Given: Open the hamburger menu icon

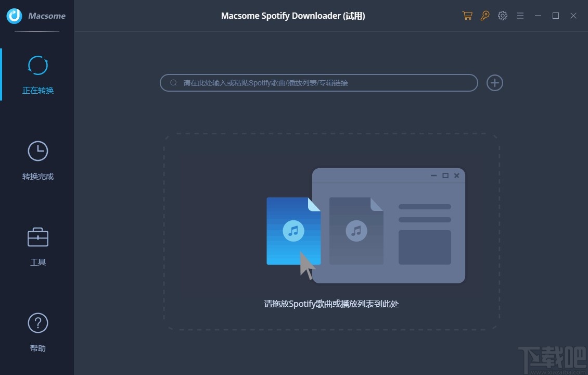Looking at the screenshot, I should tap(520, 16).
